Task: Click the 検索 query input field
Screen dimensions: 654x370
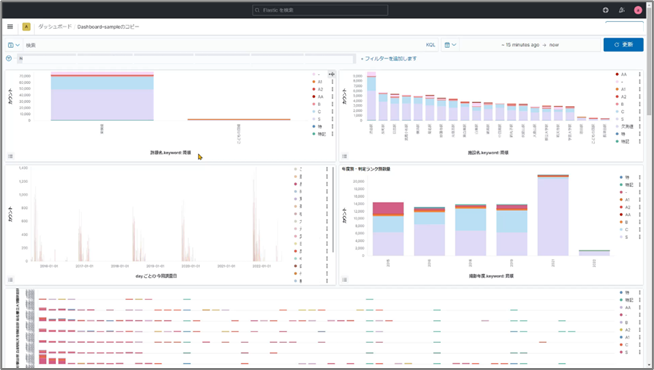Action: point(223,45)
